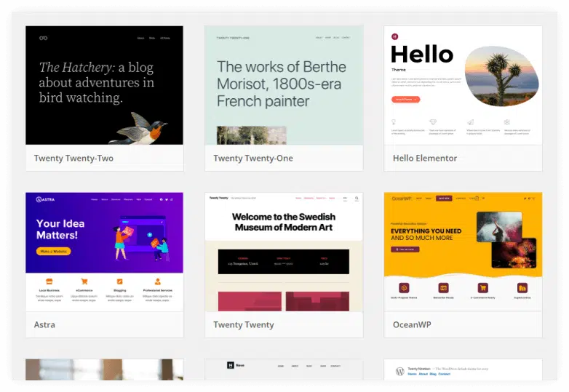Image resolution: width=569 pixels, height=392 pixels.
Task: Click the Astra logo icon
Action: coord(39,199)
